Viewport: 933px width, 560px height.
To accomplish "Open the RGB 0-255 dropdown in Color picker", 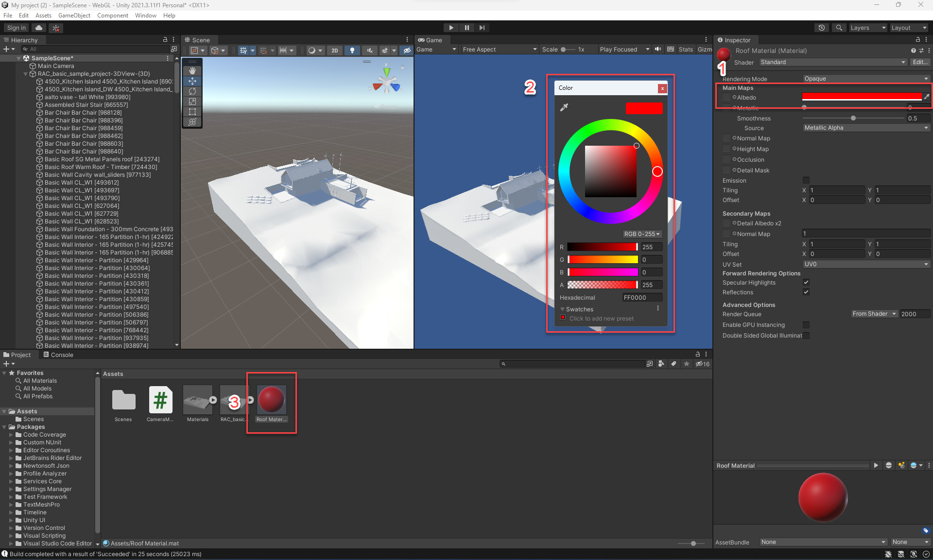I will 642,234.
